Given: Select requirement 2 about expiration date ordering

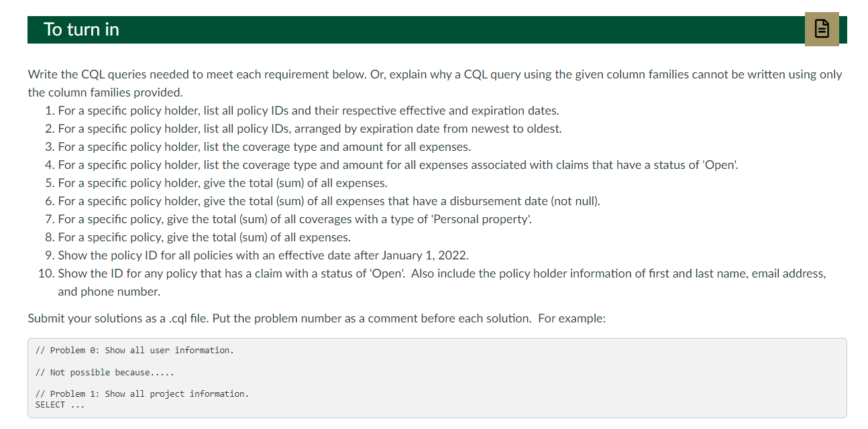Looking at the screenshot, I should 309,128.
